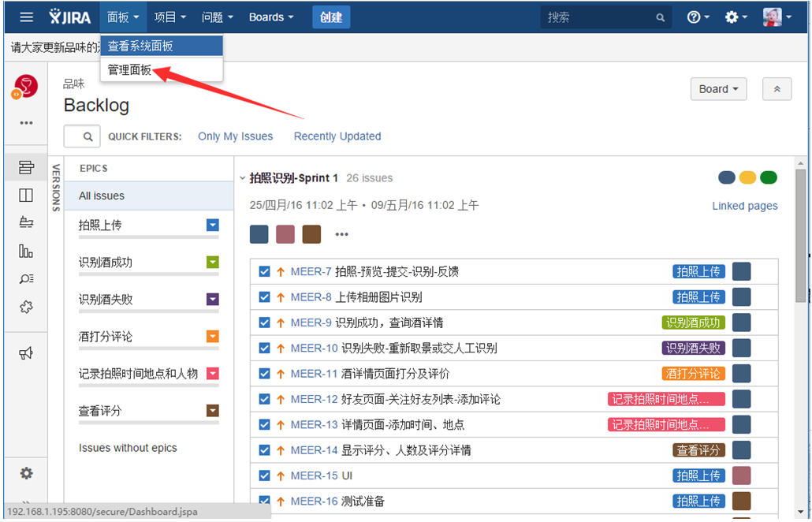The image size is (812, 522).
Task: Open the Active sprints board icon
Action: coord(26,196)
